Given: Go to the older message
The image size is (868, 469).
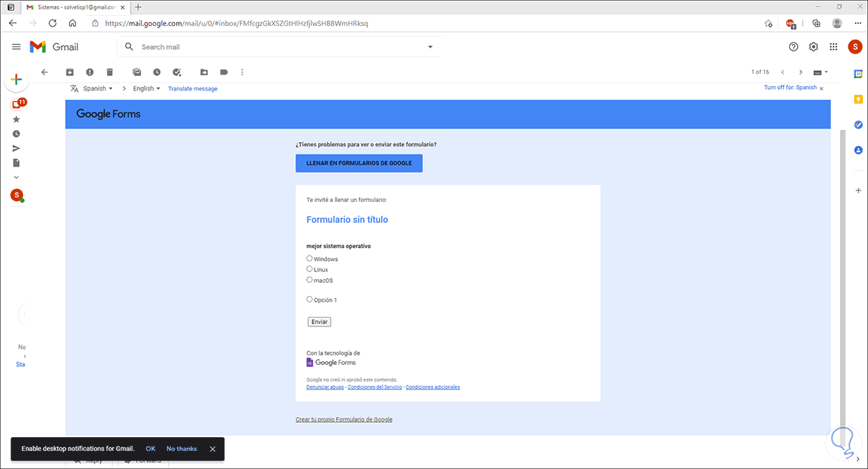Looking at the screenshot, I should tap(801, 72).
